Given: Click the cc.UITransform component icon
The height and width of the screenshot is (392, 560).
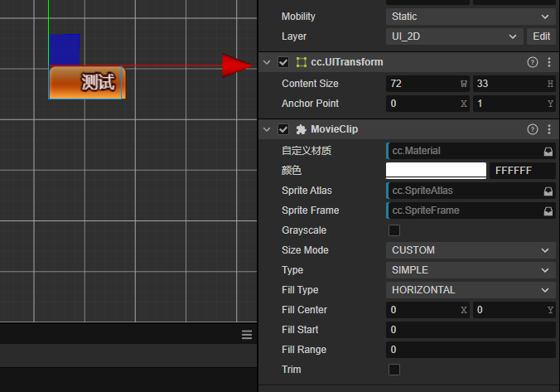Looking at the screenshot, I should click(301, 62).
